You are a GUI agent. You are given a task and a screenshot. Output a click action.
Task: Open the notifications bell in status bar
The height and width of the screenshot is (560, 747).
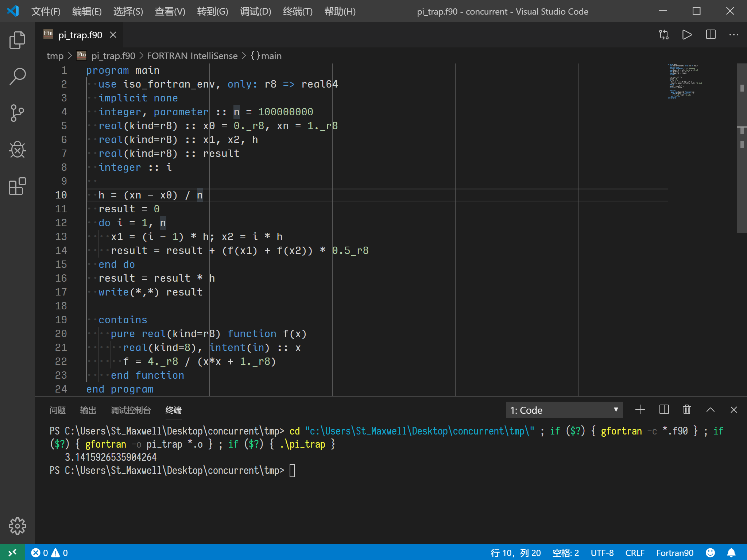(x=731, y=553)
